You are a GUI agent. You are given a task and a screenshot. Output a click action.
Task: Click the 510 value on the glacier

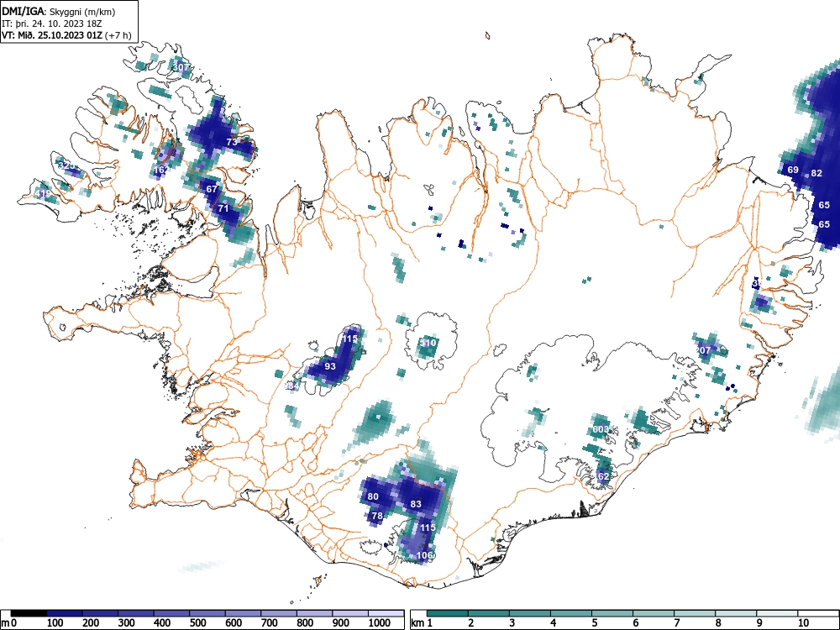click(428, 343)
